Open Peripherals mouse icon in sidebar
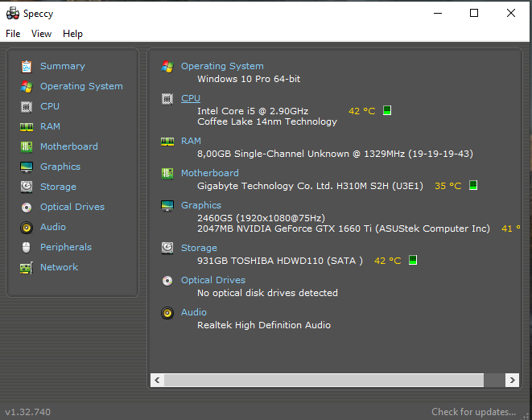The width and height of the screenshot is (532, 420). 27,247
